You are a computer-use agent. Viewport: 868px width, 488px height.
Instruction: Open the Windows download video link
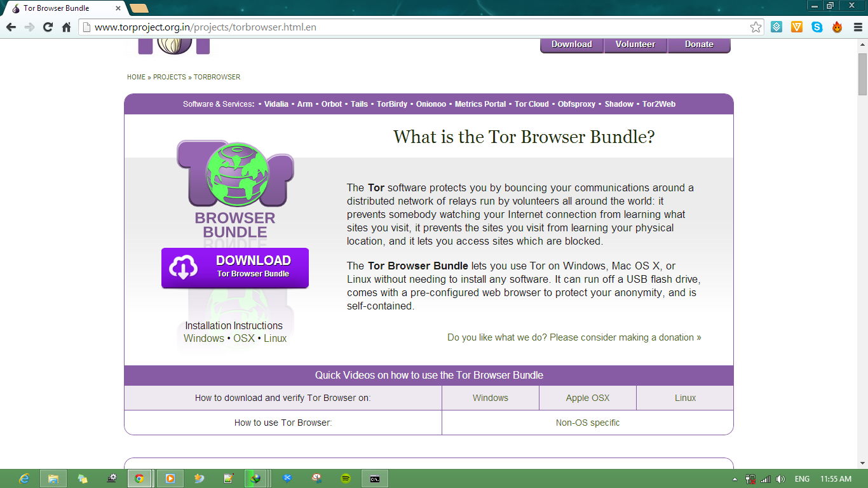(491, 398)
